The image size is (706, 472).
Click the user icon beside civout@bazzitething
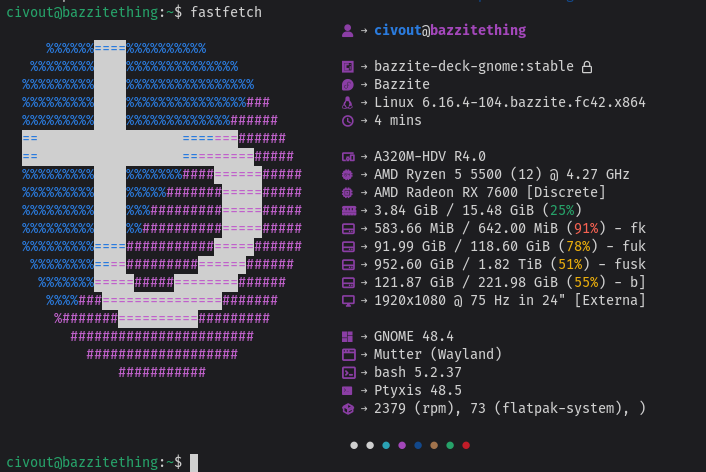(348, 31)
